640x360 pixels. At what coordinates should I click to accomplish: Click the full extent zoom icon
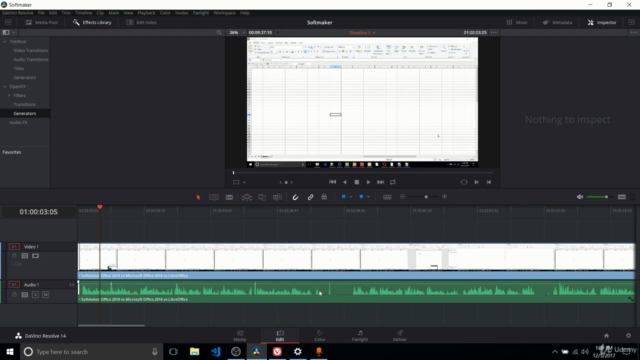pyautogui.click(x=387, y=197)
